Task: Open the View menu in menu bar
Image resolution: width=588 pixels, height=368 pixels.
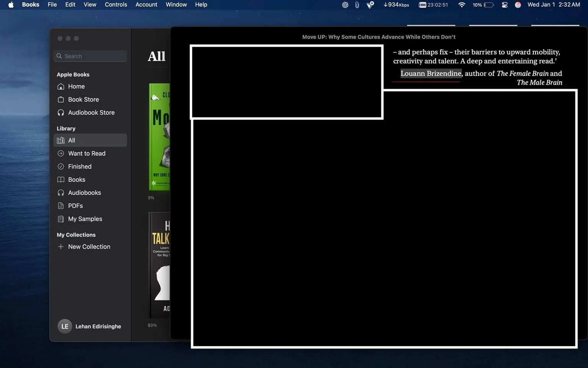Action: (90, 5)
